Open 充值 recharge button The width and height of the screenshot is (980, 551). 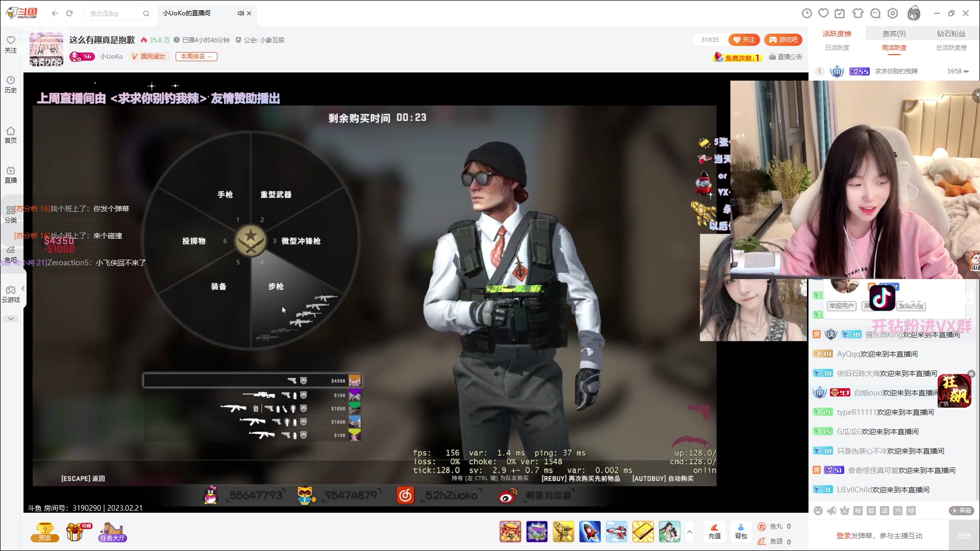715,532
